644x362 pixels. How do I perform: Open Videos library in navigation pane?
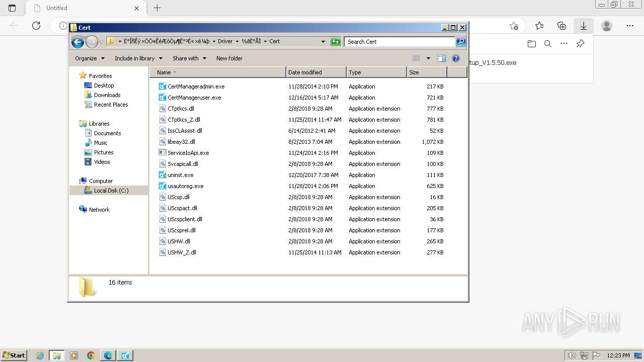(x=102, y=162)
